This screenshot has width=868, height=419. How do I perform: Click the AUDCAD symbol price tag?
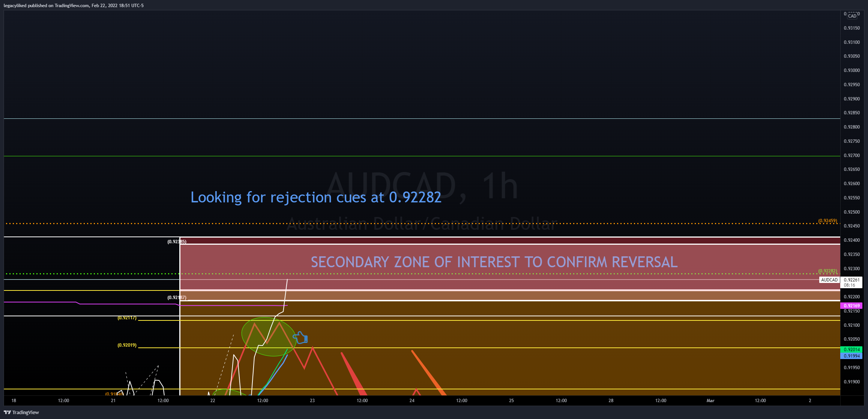click(829, 280)
